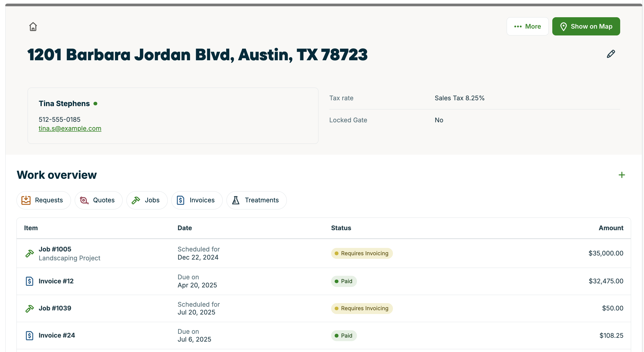
Task: Click the plus icon next to Work overview
Action: click(x=621, y=175)
